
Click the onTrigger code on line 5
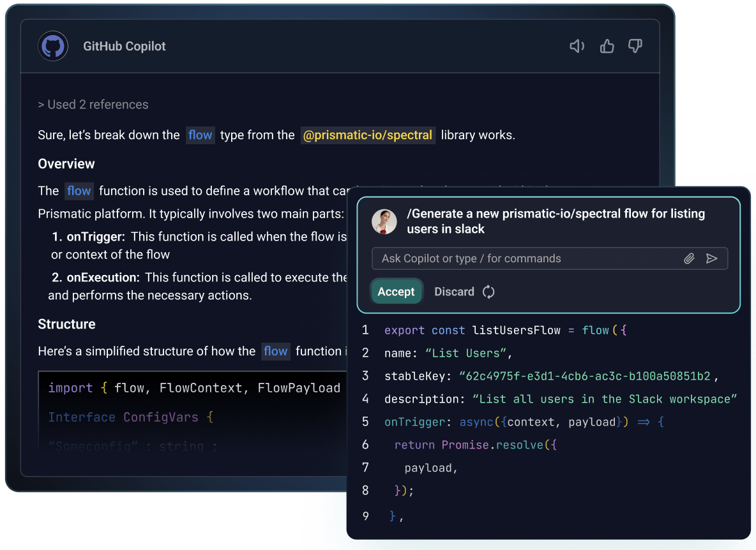pos(524,422)
